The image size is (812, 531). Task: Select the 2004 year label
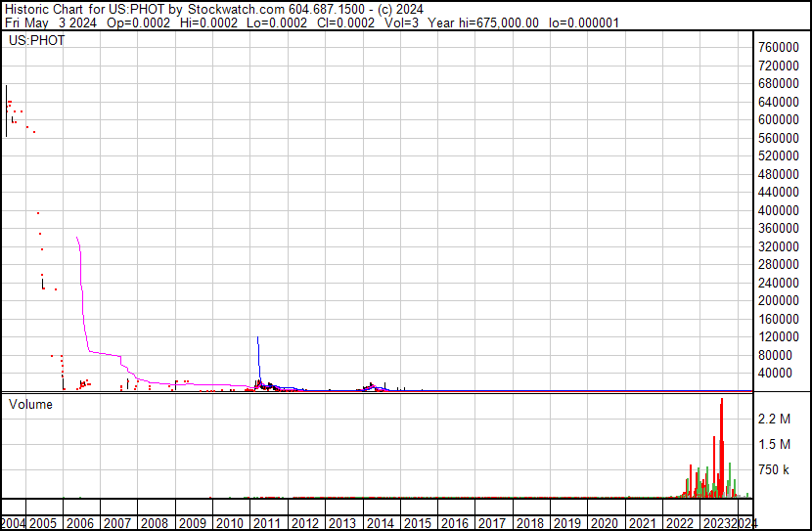click(x=13, y=523)
